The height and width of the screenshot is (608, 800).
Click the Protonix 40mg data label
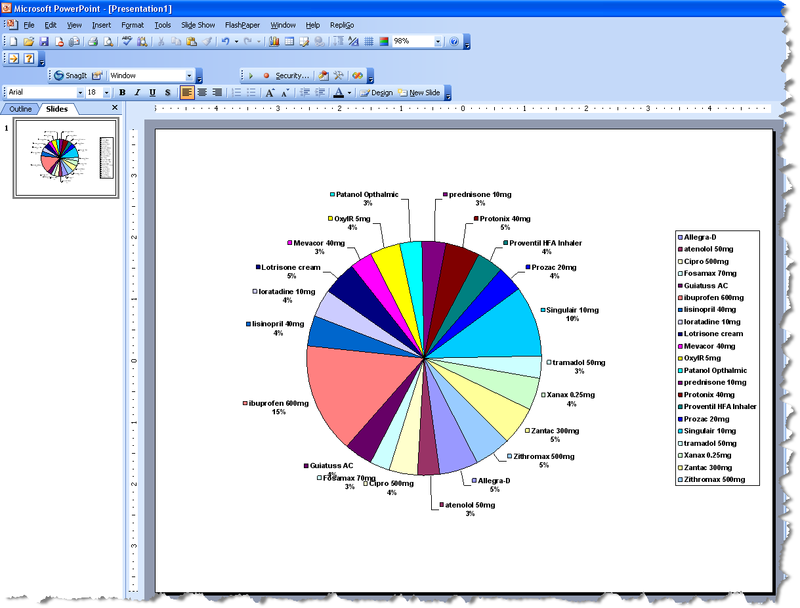pos(503,223)
